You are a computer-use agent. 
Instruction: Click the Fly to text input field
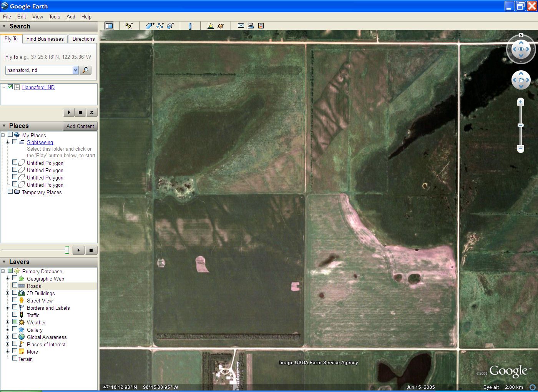click(x=39, y=70)
